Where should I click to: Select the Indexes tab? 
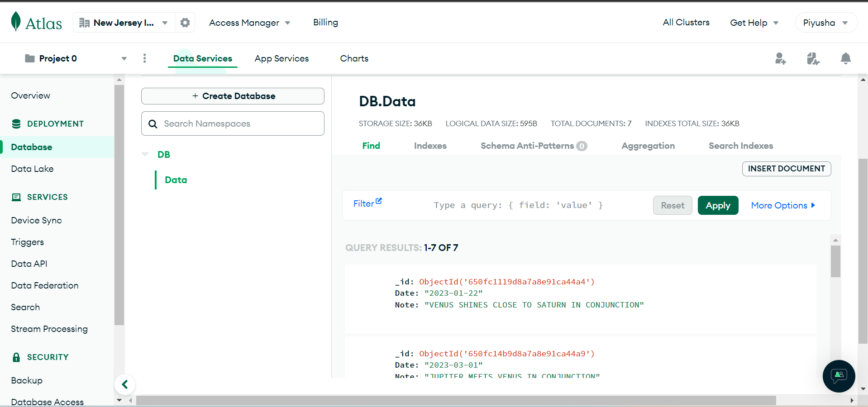coord(430,146)
